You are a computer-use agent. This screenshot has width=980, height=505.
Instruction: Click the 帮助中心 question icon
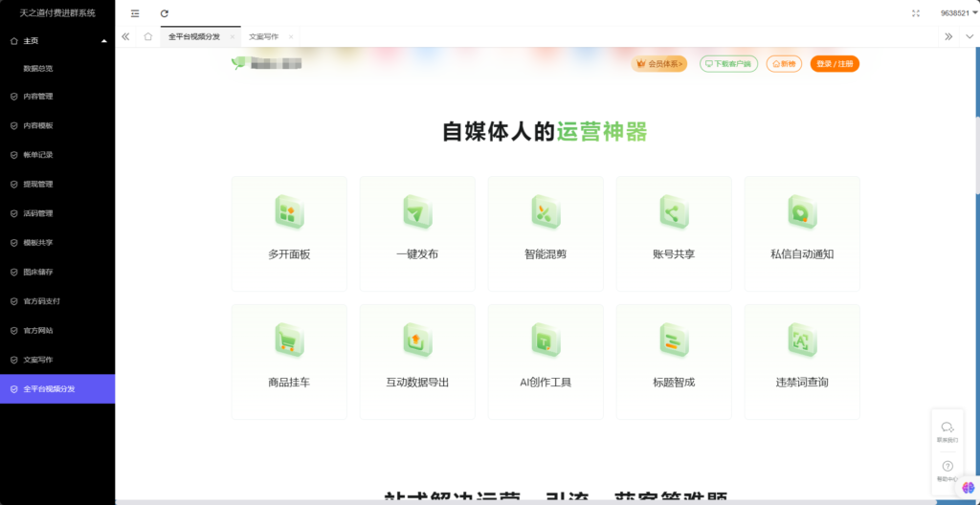pyautogui.click(x=947, y=466)
